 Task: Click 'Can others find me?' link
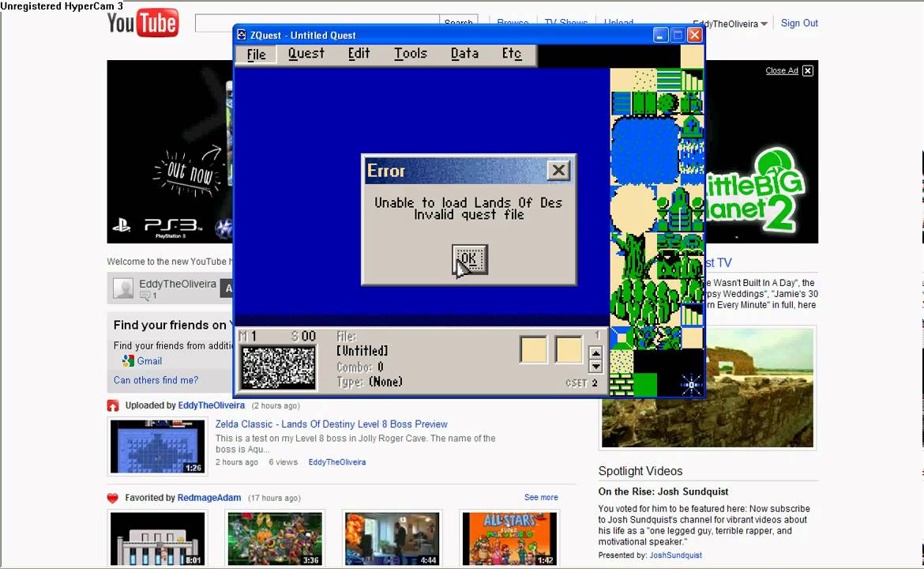[x=156, y=380]
